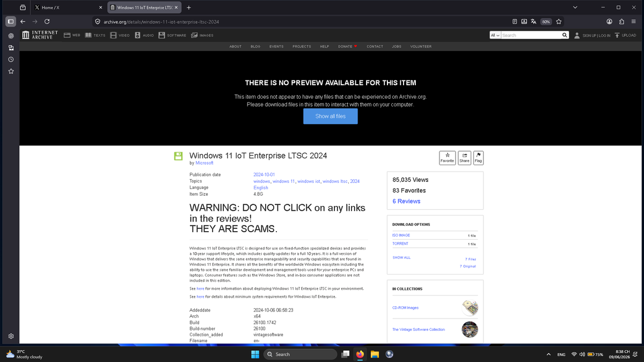Open the ISO IMAGE download link
This screenshot has height=362, width=644.
click(401, 235)
